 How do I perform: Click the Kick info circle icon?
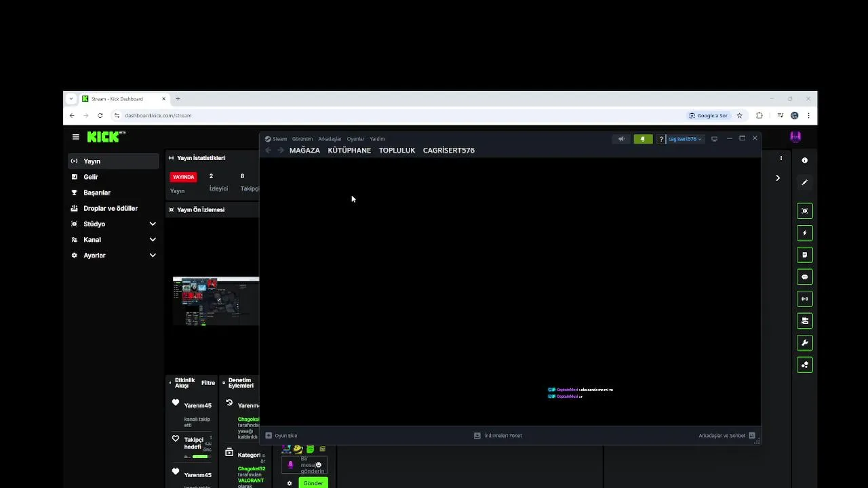[805, 161]
